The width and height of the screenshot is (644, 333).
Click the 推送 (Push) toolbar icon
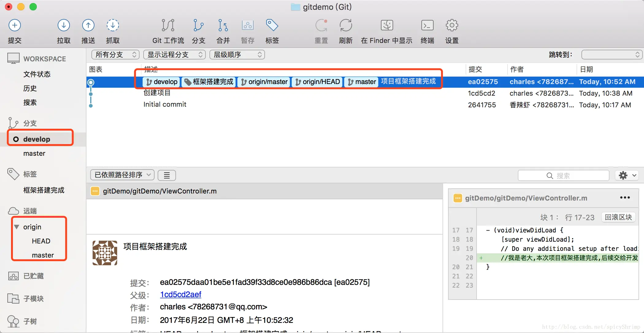tap(88, 25)
